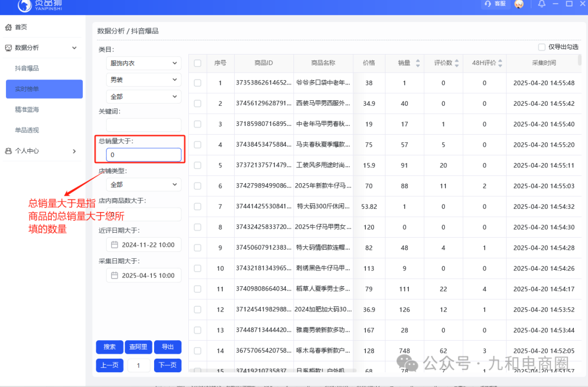This screenshot has height=387, width=588.
Task: Click the 数据分析 chart icon
Action: pyautogui.click(x=8, y=47)
